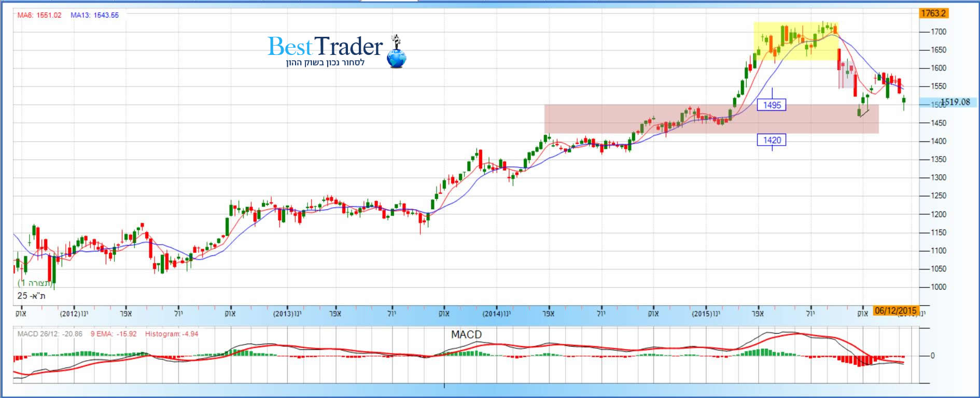Click the MACD indicator panel title
This screenshot has width=980, height=398.
pyautogui.click(x=466, y=335)
